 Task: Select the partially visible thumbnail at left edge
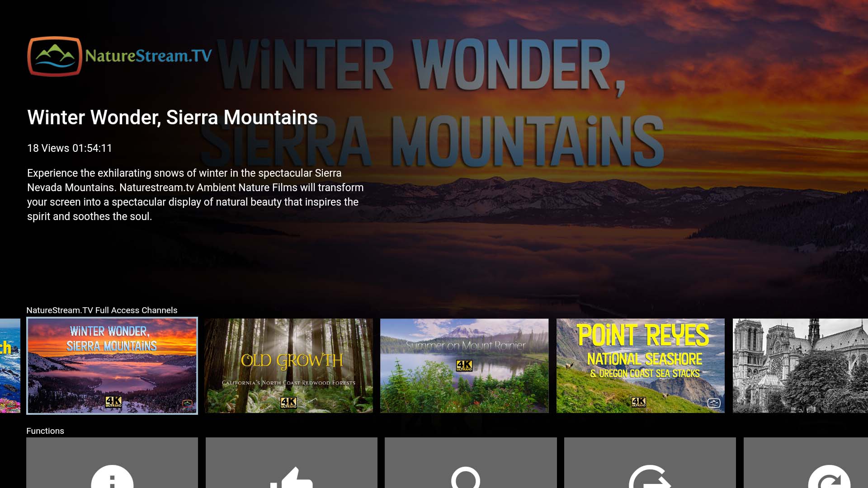click(x=10, y=366)
